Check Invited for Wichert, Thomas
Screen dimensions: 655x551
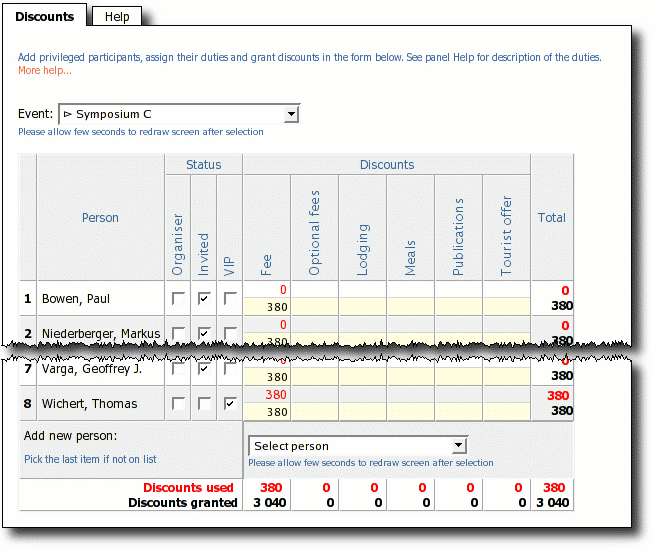pos(204,404)
